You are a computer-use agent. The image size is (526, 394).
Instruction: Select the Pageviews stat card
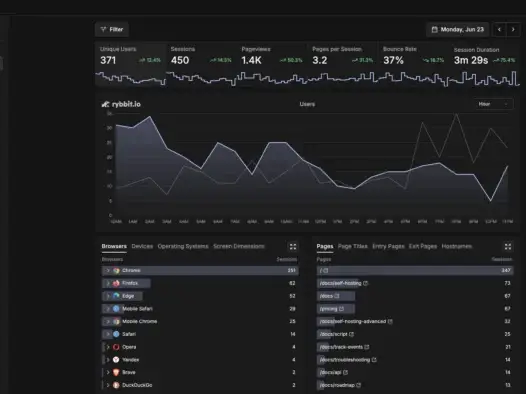(272, 64)
